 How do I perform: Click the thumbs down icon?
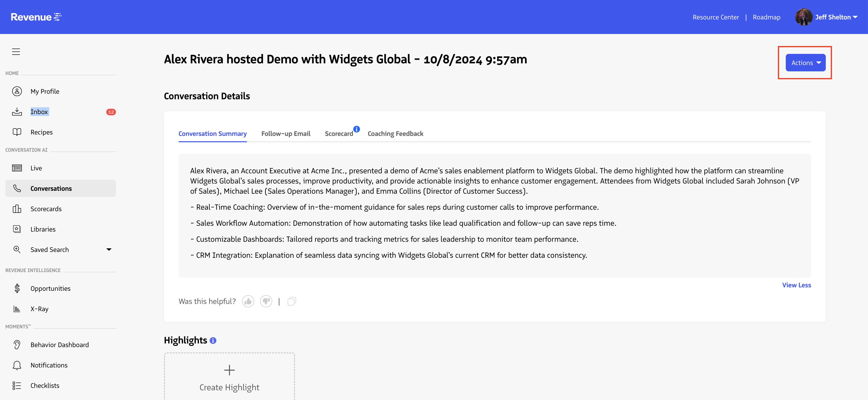(266, 301)
